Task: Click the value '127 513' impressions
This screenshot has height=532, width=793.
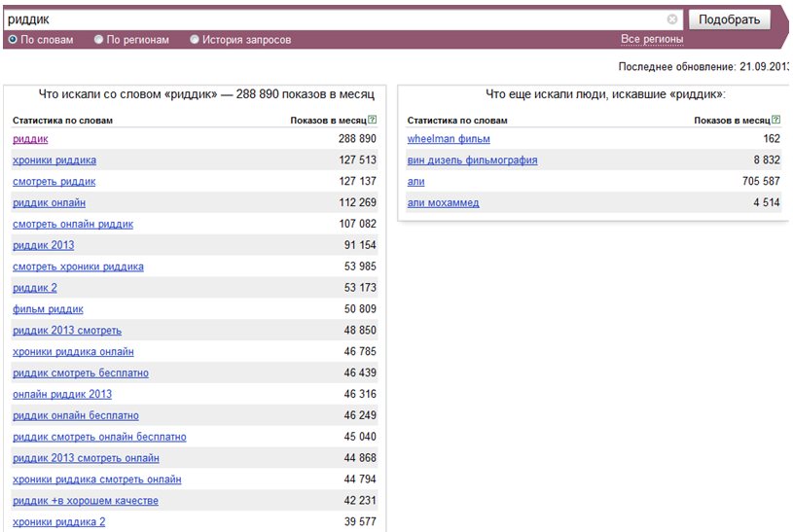Action: coord(357,160)
